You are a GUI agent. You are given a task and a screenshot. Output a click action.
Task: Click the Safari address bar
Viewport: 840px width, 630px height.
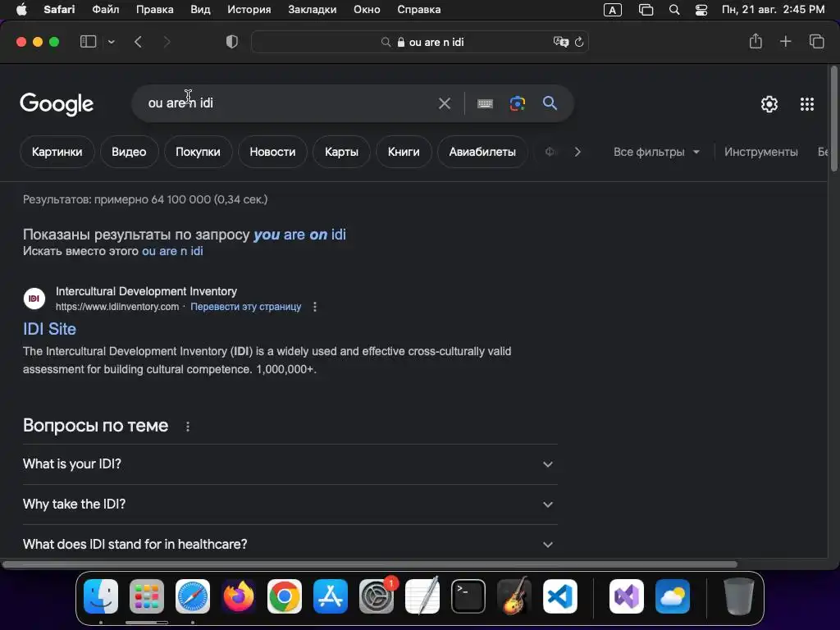click(x=420, y=42)
